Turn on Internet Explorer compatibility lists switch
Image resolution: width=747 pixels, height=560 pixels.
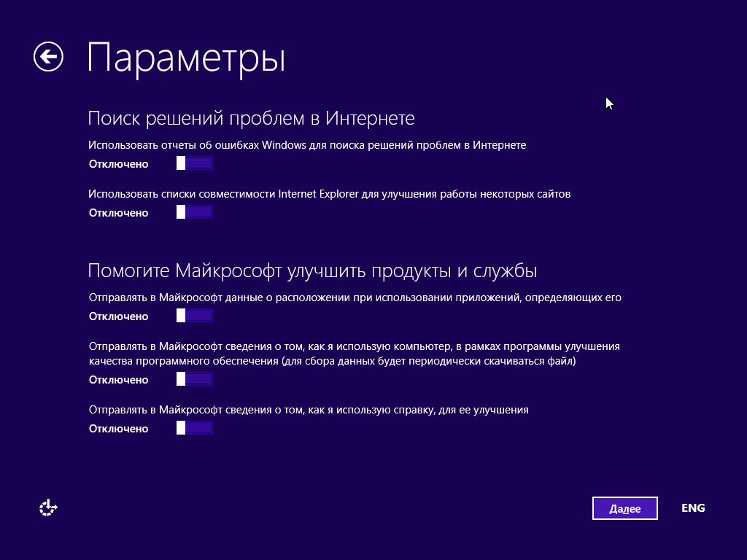point(194,212)
